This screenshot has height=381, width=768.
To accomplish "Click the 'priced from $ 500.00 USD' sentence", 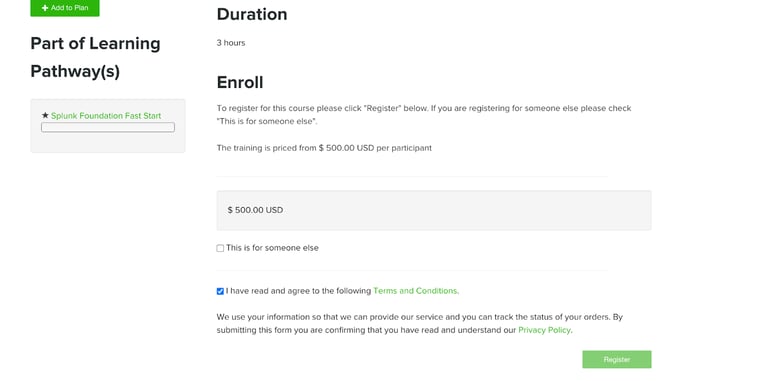I will click(x=324, y=148).
